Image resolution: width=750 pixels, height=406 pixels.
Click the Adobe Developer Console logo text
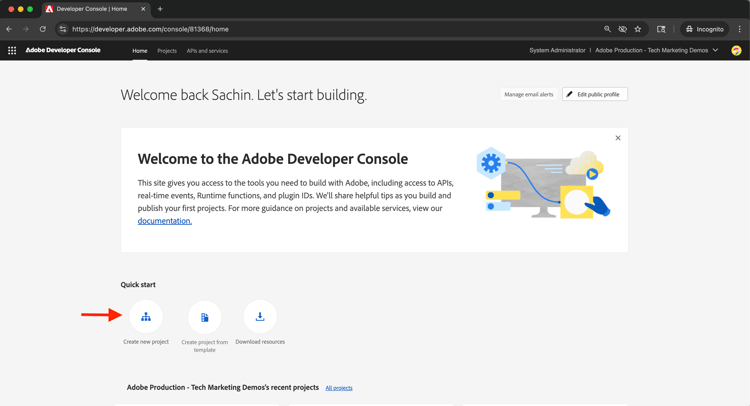63,50
